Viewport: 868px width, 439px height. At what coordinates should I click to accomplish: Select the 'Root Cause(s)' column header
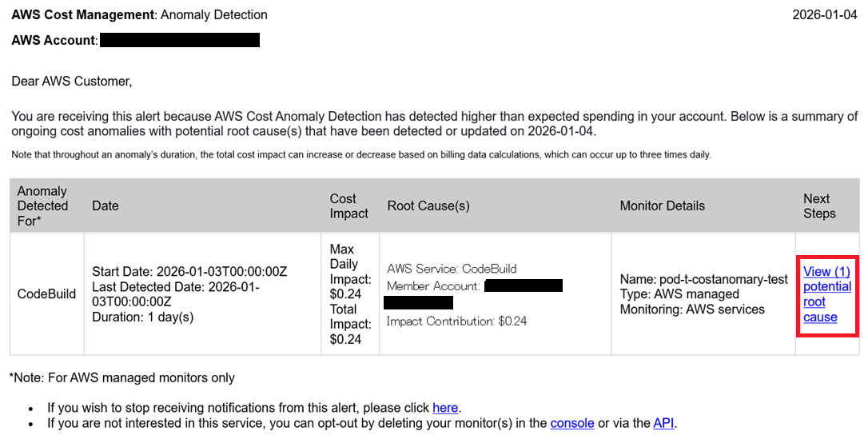[x=428, y=206]
